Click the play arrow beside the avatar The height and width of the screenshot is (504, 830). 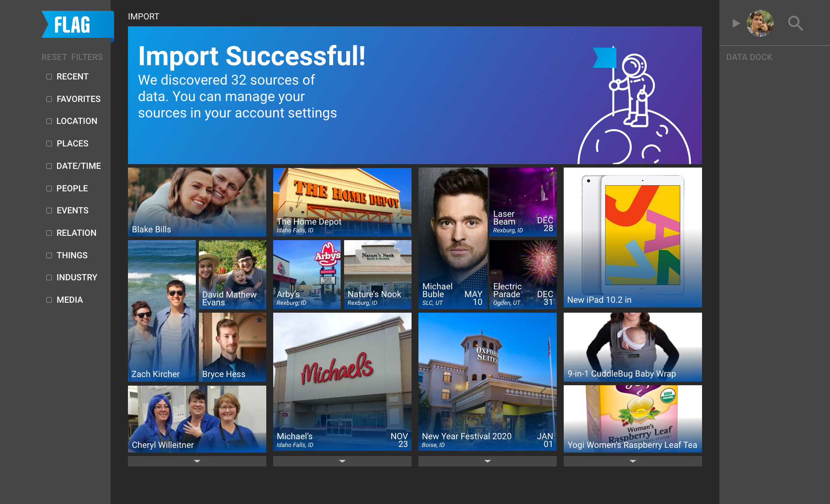pyautogui.click(x=736, y=23)
